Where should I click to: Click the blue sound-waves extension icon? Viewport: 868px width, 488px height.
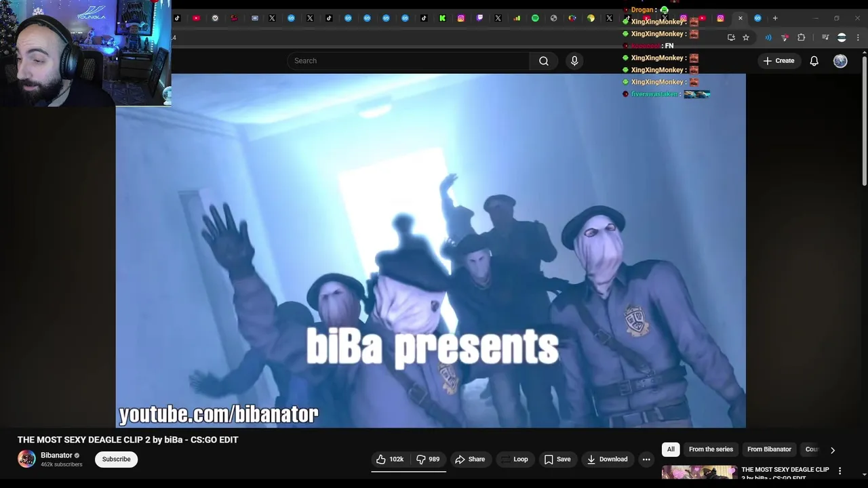[768, 37]
